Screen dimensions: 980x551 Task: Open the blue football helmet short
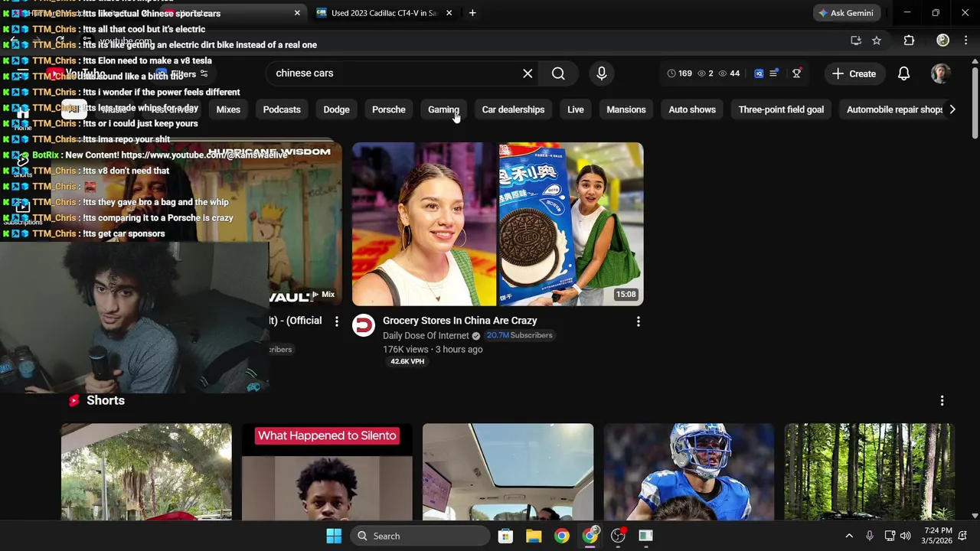(x=688, y=472)
